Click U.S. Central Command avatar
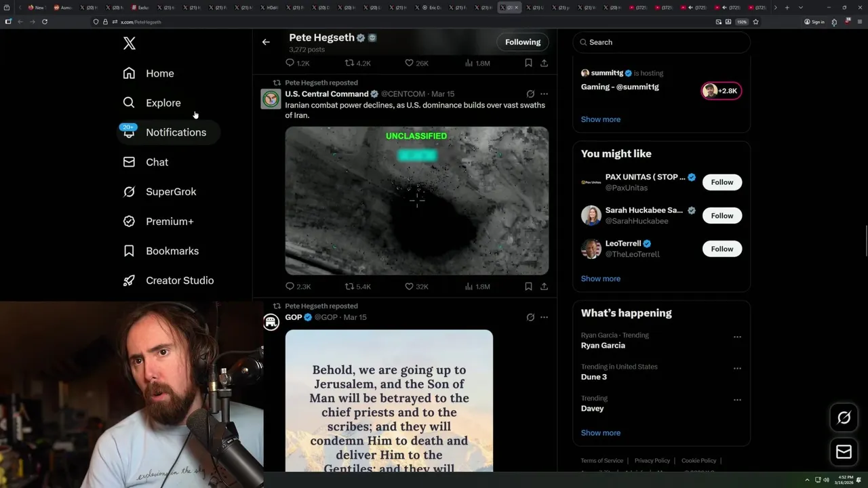The image size is (868, 488). click(x=271, y=99)
